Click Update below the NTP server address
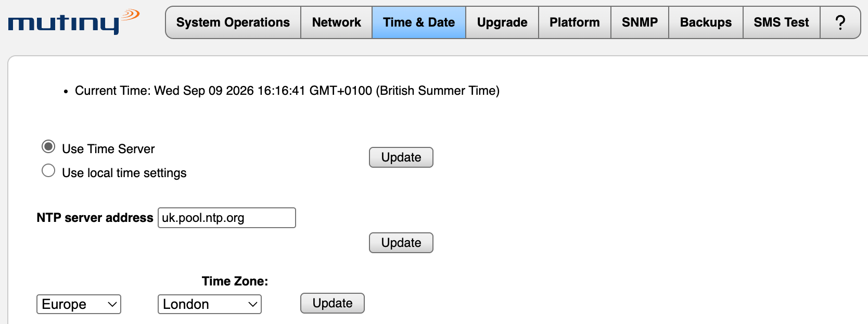 [x=401, y=243]
